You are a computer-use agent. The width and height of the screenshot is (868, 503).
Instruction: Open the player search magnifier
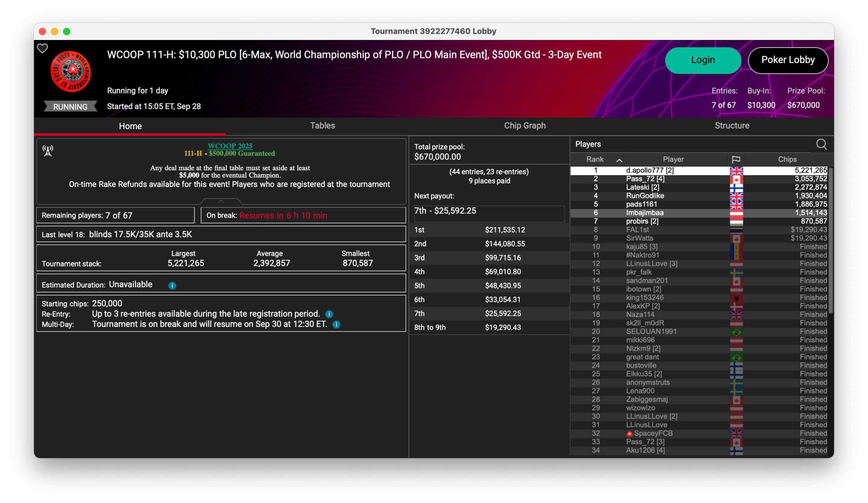(x=821, y=144)
